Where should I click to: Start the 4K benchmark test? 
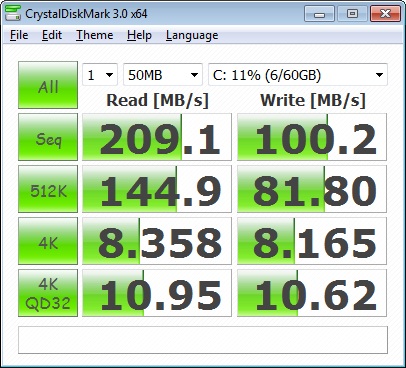48,241
